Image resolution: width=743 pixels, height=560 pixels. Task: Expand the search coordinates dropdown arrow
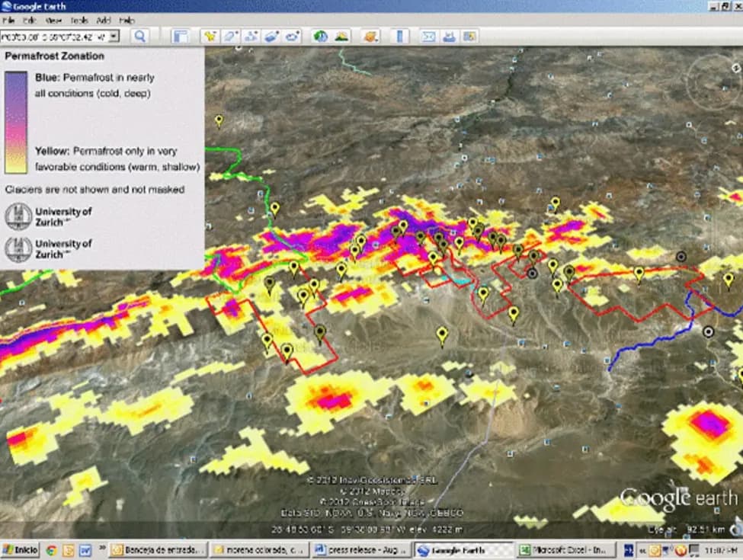(x=114, y=36)
